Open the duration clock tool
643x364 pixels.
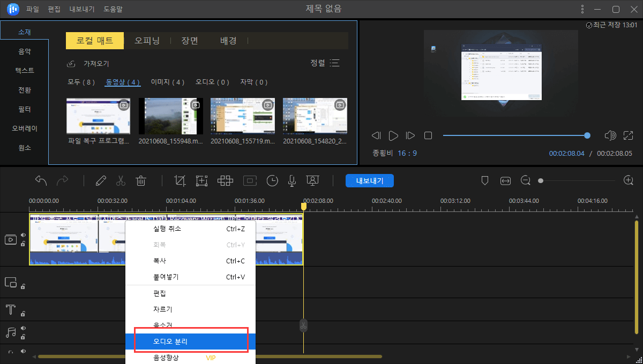[273, 181]
